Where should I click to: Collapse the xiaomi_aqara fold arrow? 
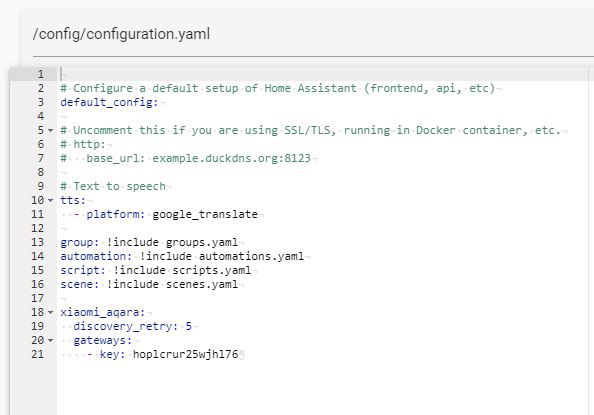pyautogui.click(x=50, y=312)
